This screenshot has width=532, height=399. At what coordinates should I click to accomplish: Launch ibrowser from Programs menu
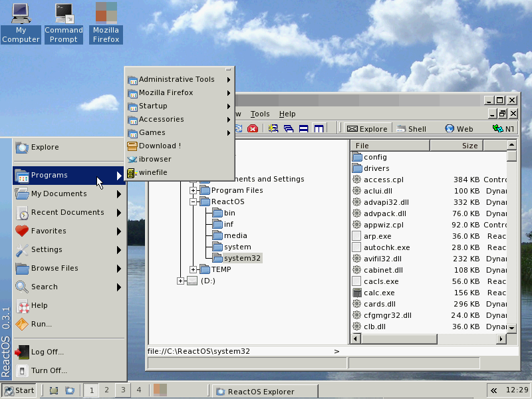180,159
